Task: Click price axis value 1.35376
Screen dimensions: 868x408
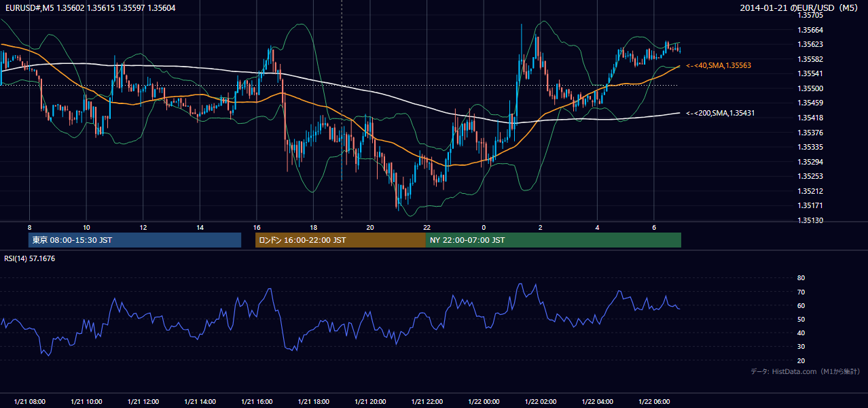Action: pyautogui.click(x=810, y=133)
